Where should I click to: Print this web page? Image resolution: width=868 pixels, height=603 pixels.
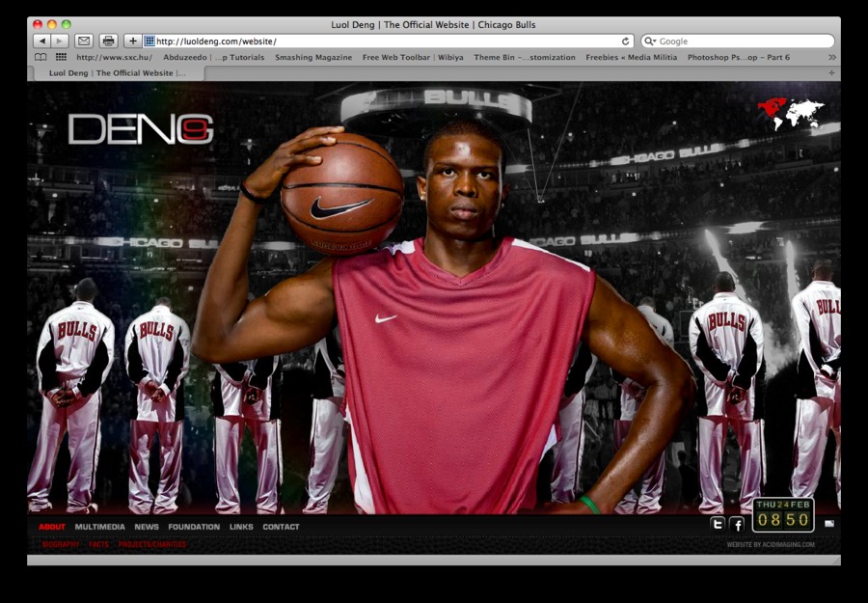108,41
